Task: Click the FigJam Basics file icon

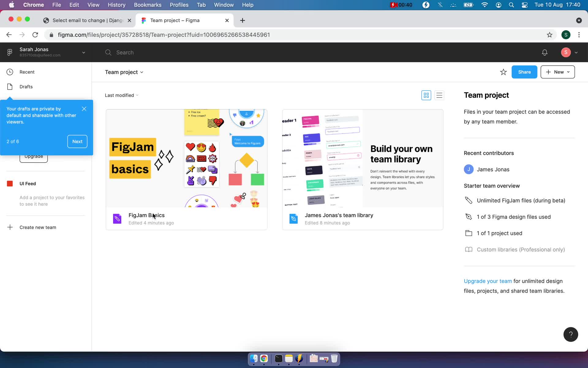Action: 118,219
